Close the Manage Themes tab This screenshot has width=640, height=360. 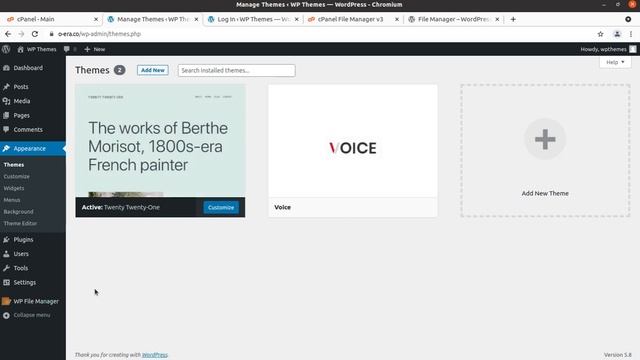pos(196,19)
